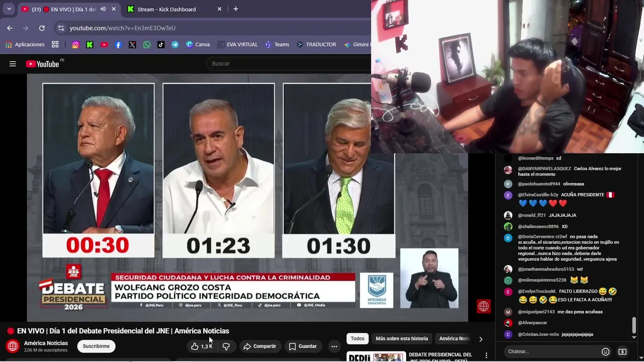Go to YouTube home via logo
This screenshot has width=644, height=362.
43,64
